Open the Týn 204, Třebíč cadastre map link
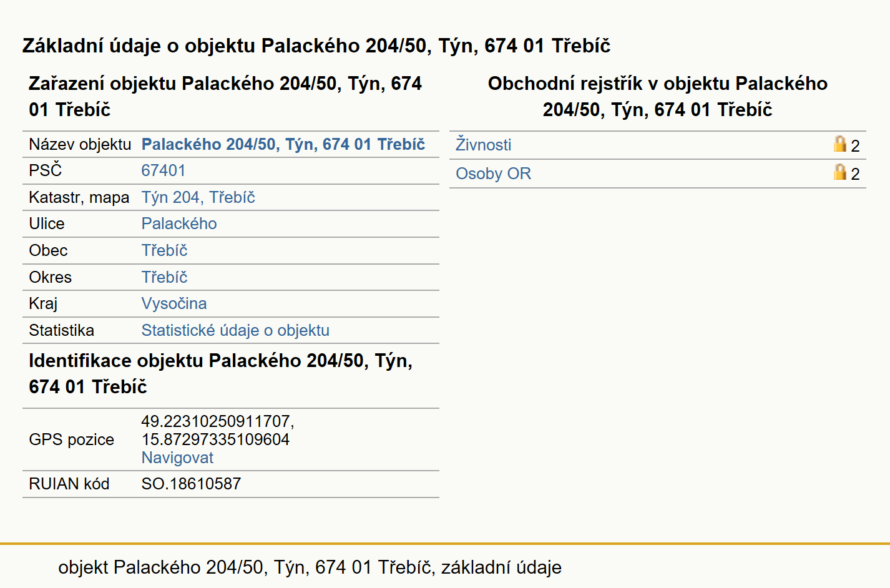The height and width of the screenshot is (588, 890). (198, 197)
